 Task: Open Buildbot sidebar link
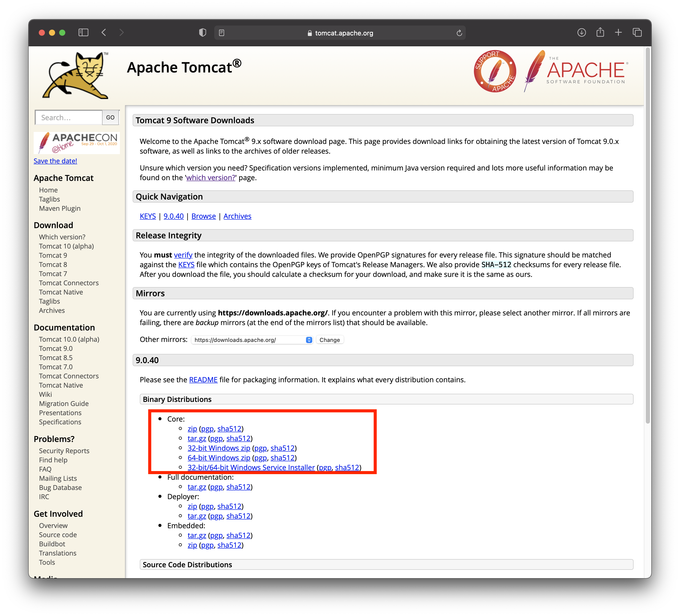coord(52,544)
